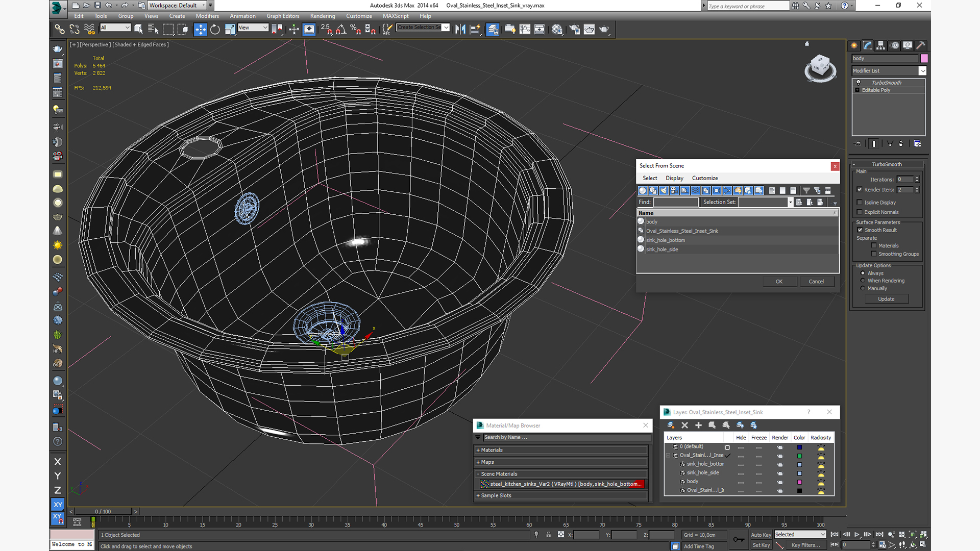This screenshot has height=551, width=980.
Task: Click the Set Keys big key icon
Action: [x=739, y=539]
